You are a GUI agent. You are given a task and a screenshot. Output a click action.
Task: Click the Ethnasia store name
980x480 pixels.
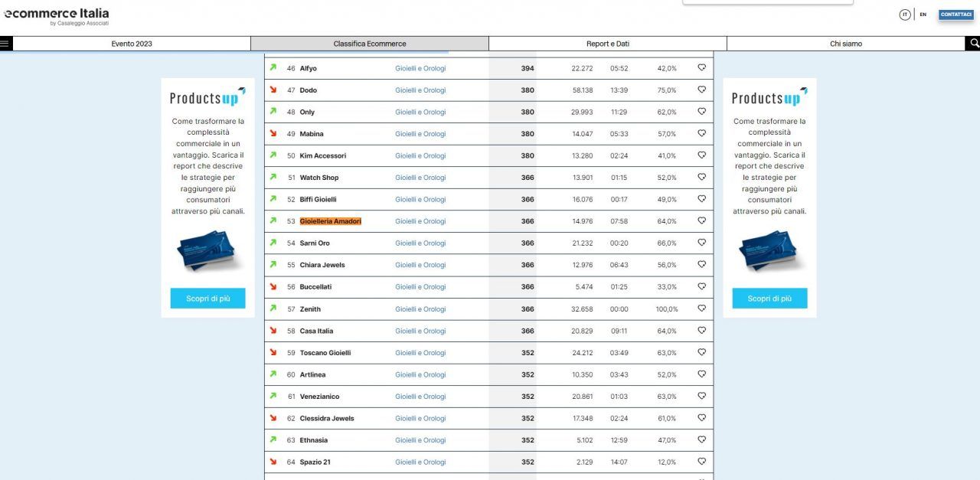tap(313, 440)
